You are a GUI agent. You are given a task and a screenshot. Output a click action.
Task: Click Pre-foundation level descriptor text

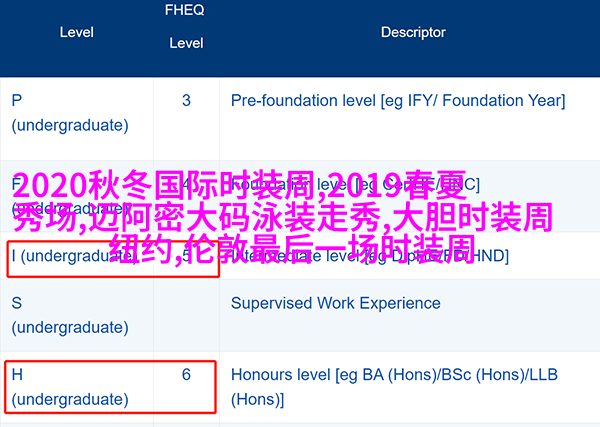click(x=398, y=101)
